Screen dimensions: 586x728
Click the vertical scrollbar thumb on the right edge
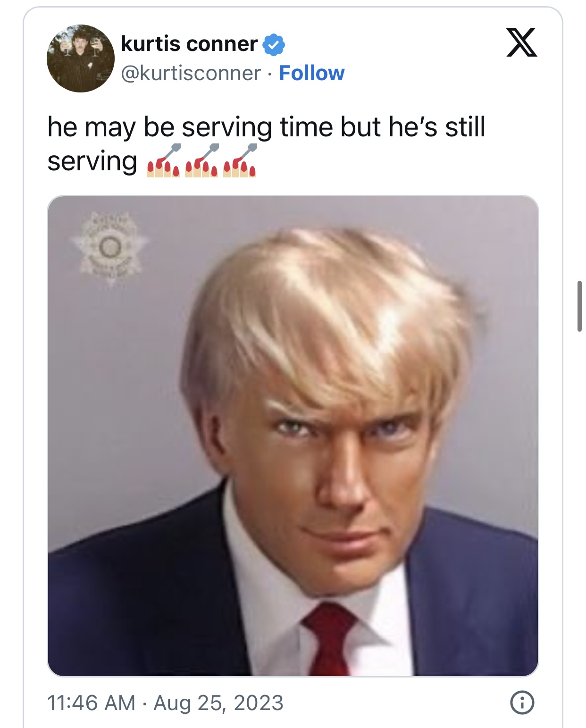coord(579,306)
